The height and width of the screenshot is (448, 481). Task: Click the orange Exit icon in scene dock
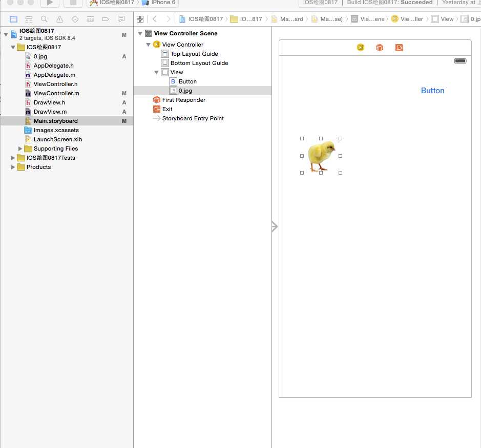pyautogui.click(x=399, y=48)
